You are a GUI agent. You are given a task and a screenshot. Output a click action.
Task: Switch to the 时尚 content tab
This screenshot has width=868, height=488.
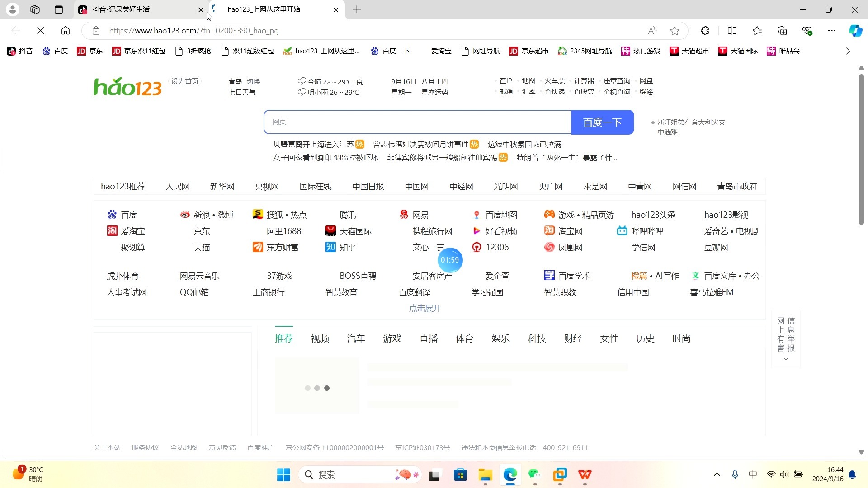tap(681, 339)
